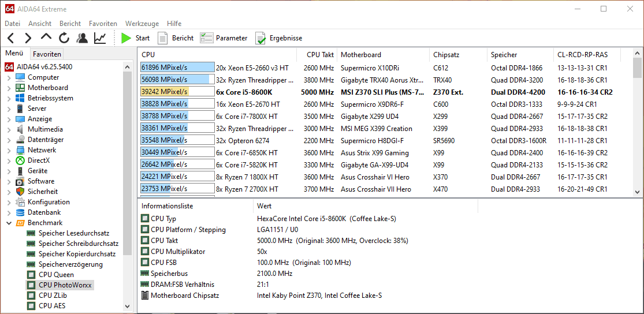Click the Bericht toolbar button

point(176,38)
